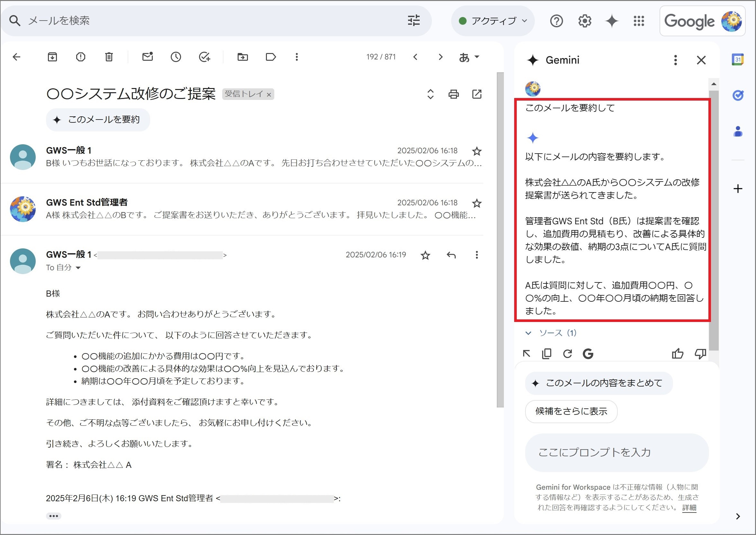
Task: Click the Gemini chat scrollbar thumb
Action: pyautogui.click(x=714, y=220)
